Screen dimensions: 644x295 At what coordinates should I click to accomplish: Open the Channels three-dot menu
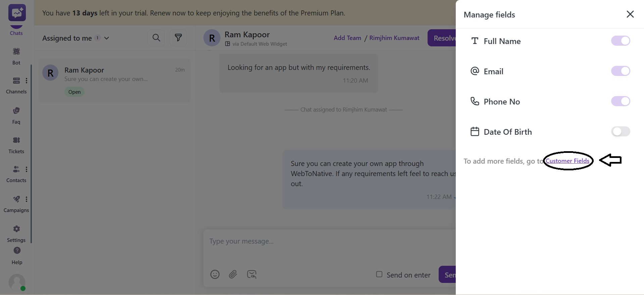coord(27,81)
